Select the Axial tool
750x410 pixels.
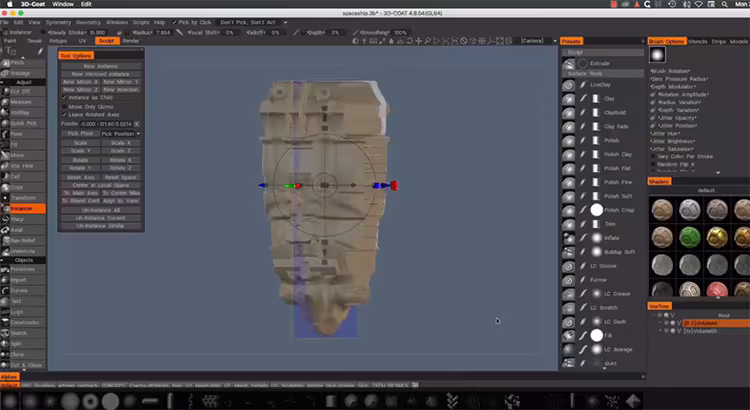point(23,230)
